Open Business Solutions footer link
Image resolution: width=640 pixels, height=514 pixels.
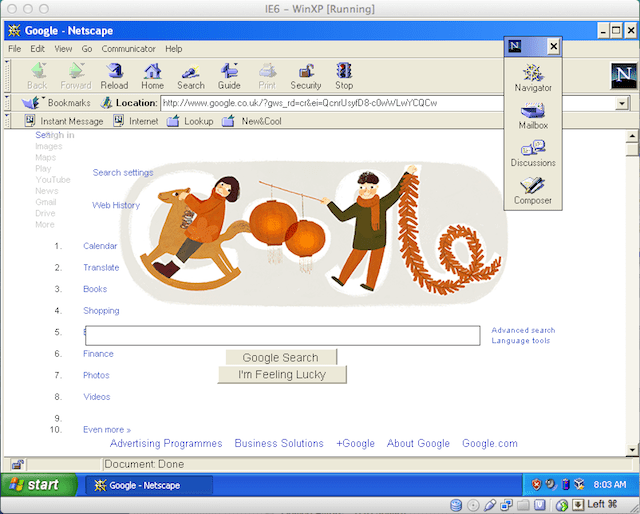(x=279, y=443)
